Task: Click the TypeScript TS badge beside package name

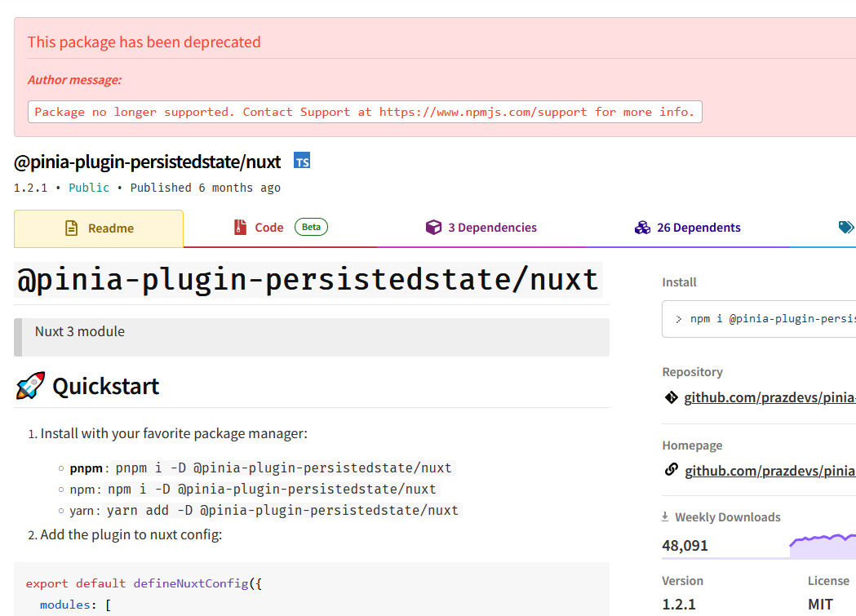Action: pos(302,161)
